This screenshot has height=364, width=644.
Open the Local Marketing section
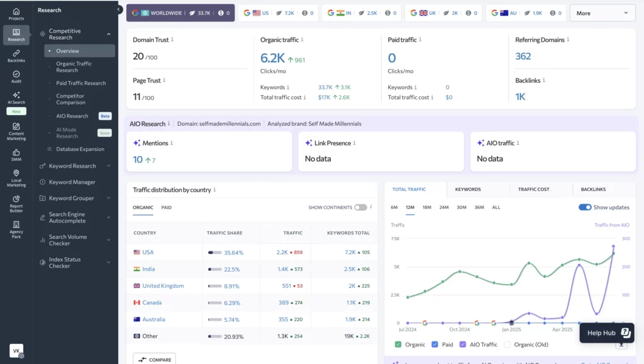coord(16,177)
